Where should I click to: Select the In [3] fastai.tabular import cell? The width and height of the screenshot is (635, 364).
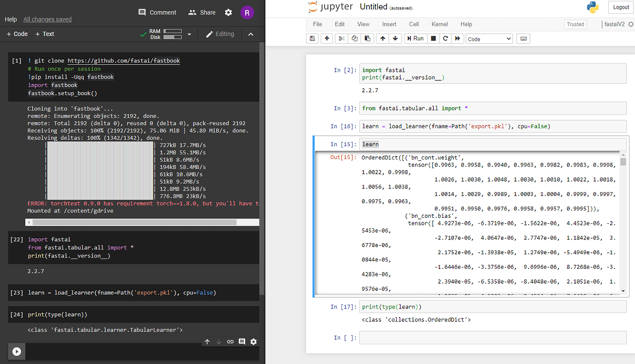(x=493, y=108)
